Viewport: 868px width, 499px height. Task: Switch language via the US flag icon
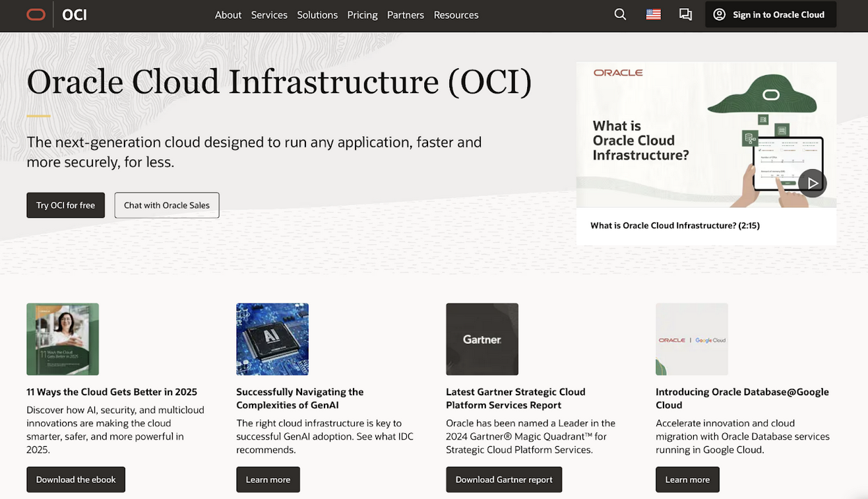tap(653, 14)
